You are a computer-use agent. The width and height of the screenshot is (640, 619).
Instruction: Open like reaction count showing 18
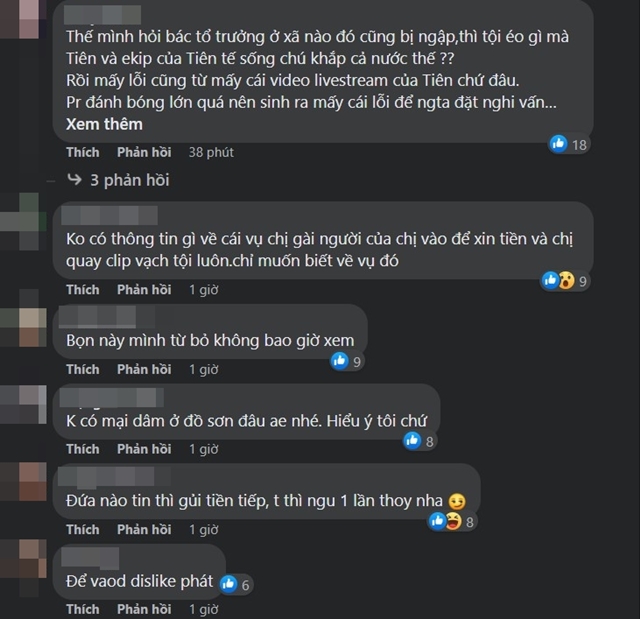[568, 144]
